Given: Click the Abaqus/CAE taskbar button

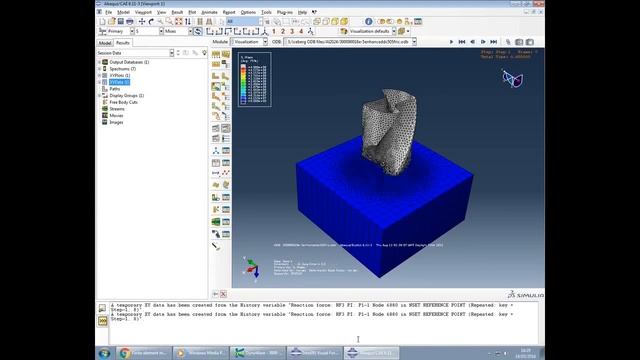Looking at the screenshot, I should coord(371,353).
